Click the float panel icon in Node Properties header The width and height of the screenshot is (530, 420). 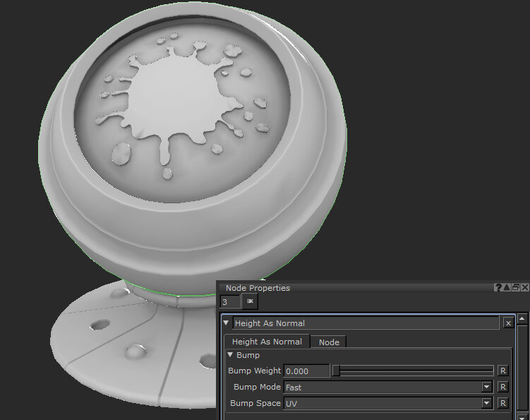point(515,288)
